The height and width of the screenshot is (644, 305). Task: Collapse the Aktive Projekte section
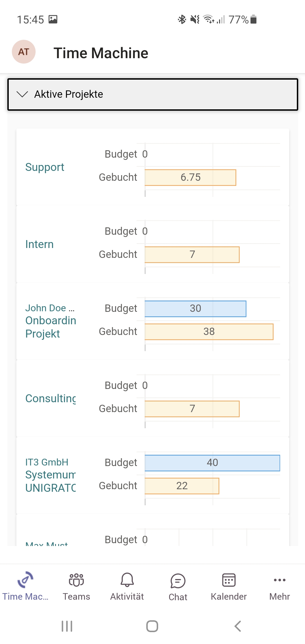152,94
